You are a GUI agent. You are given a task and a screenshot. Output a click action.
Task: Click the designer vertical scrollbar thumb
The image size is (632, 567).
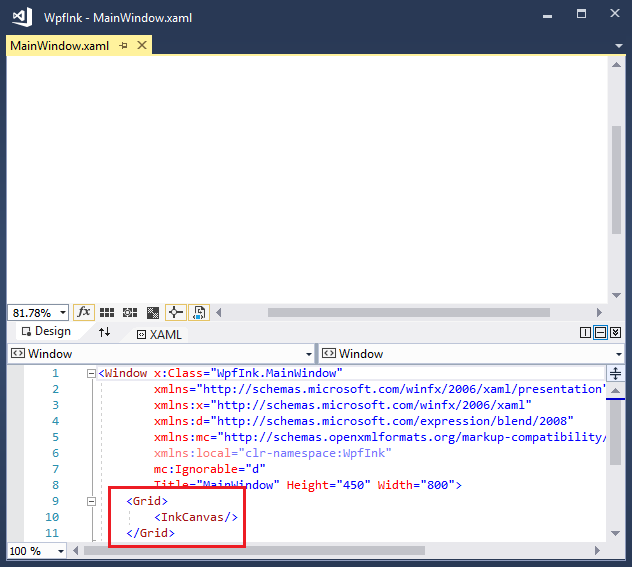click(616, 180)
